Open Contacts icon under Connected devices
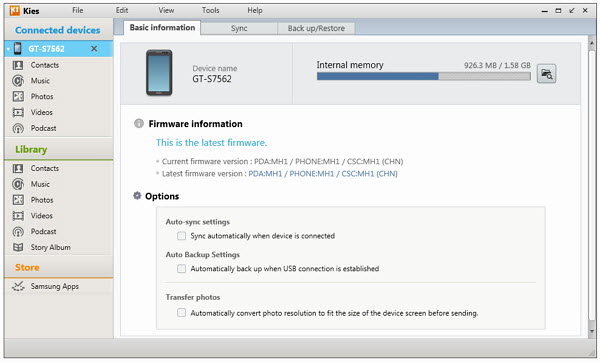This screenshot has width=600, height=363. tap(18, 65)
